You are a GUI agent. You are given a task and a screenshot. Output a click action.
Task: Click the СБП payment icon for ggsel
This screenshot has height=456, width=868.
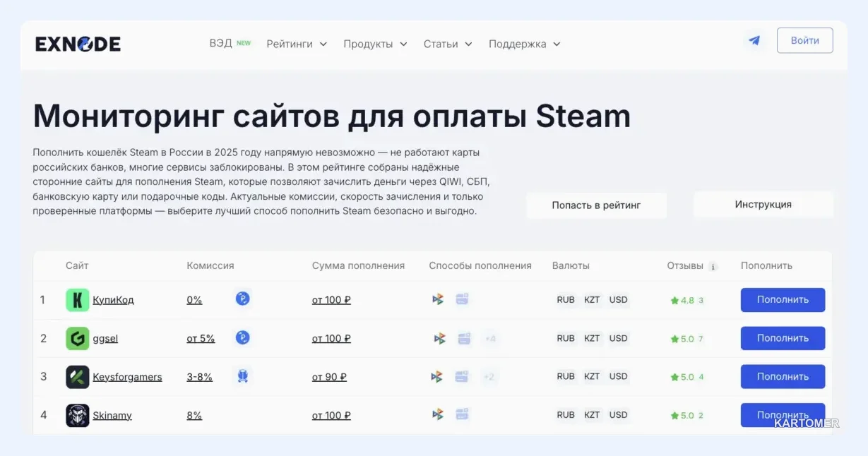[x=440, y=339]
